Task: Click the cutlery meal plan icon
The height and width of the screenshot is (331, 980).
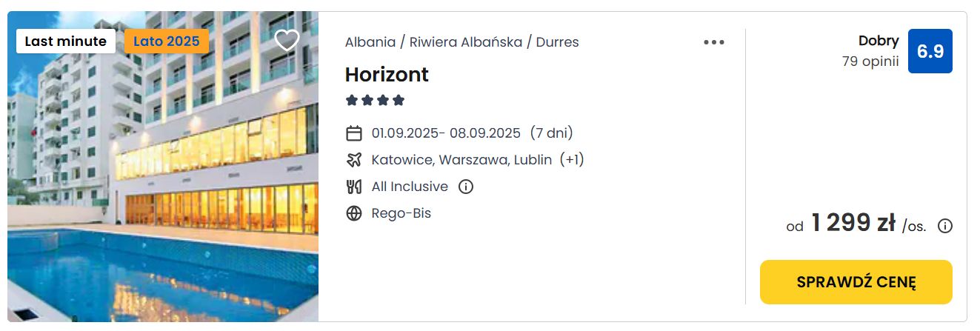Action: (354, 187)
